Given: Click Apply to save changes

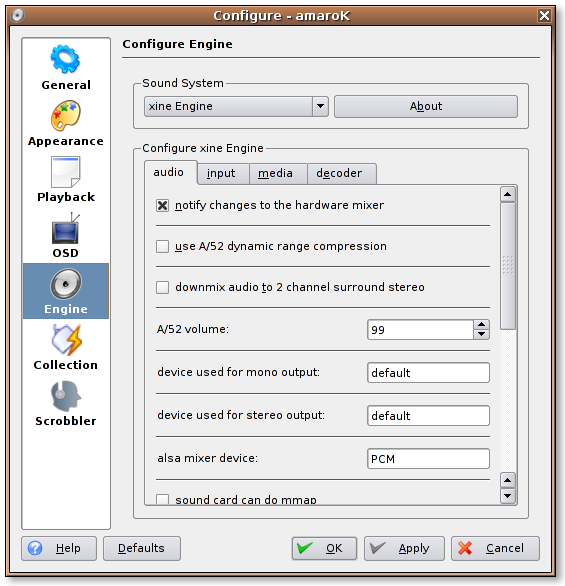Looking at the screenshot, I should (x=404, y=548).
